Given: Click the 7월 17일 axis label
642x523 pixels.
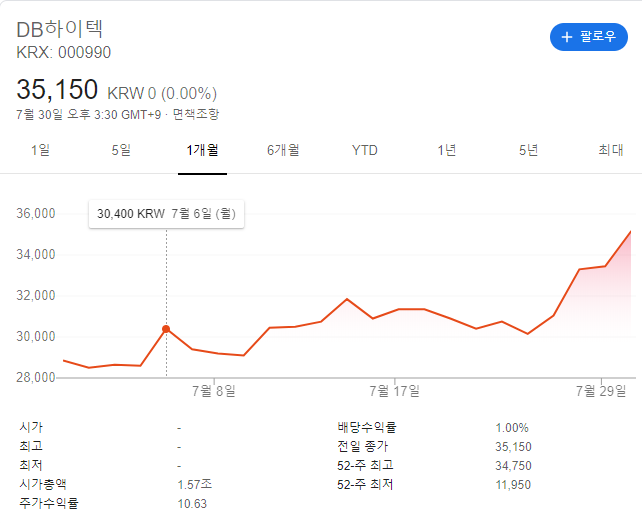Looking at the screenshot, I should click(x=395, y=391).
